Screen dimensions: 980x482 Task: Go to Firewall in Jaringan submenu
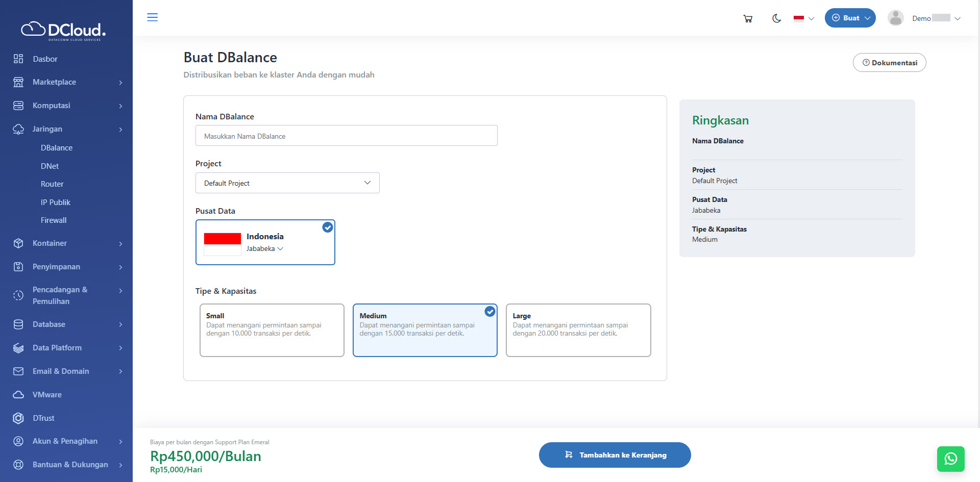(x=54, y=220)
